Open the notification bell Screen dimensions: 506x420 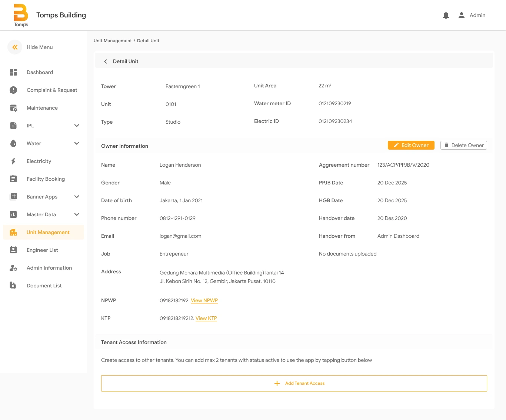(x=446, y=15)
